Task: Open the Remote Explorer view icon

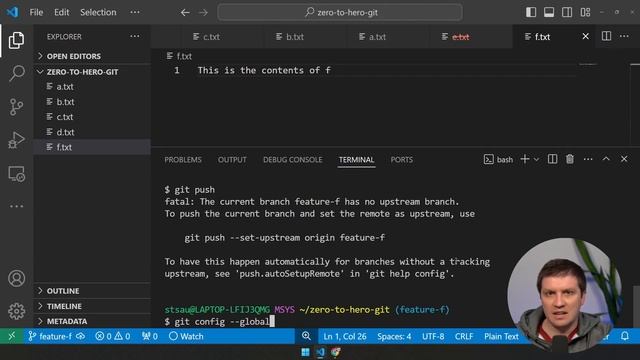Action: pos(16,174)
